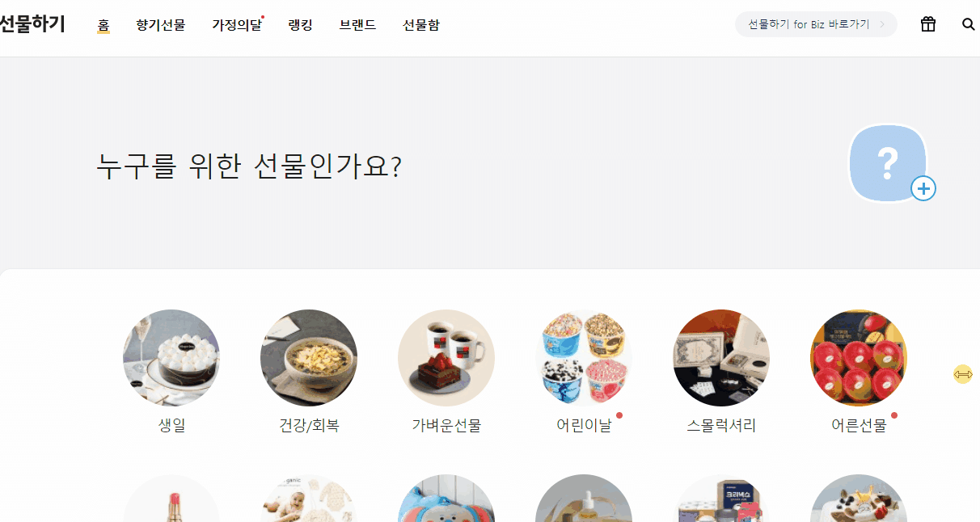Add a recipient with the blue plus icon
980x522 pixels.
point(923,189)
